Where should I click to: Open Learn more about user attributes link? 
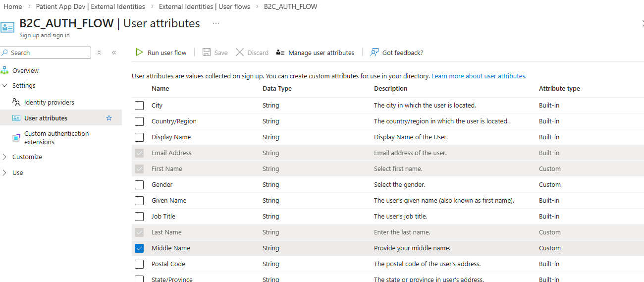tap(479, 76)
